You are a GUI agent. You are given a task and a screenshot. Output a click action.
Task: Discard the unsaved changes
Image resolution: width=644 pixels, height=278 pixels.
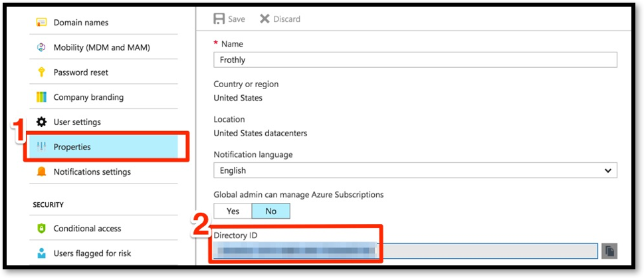tap(280, 19)
